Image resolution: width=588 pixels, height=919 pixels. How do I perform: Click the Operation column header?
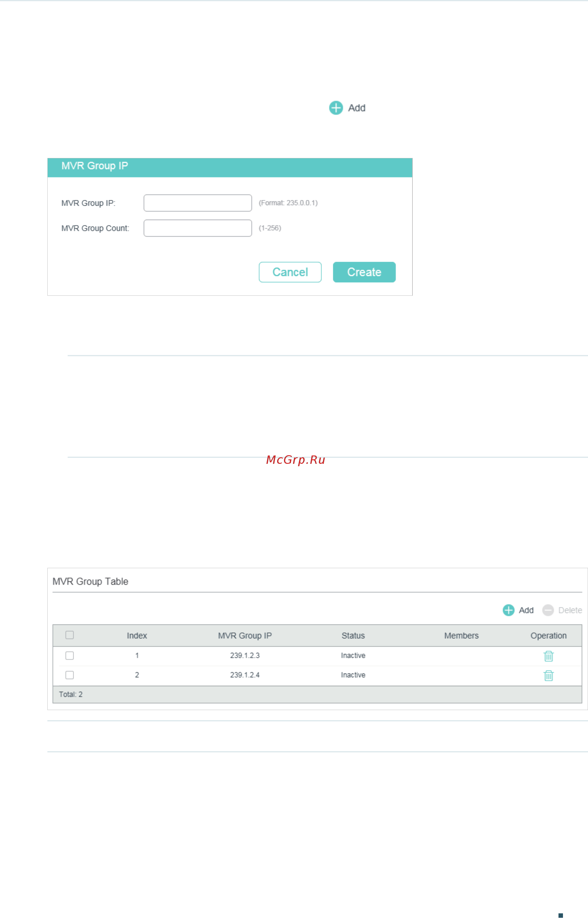[x=549, y=636]
